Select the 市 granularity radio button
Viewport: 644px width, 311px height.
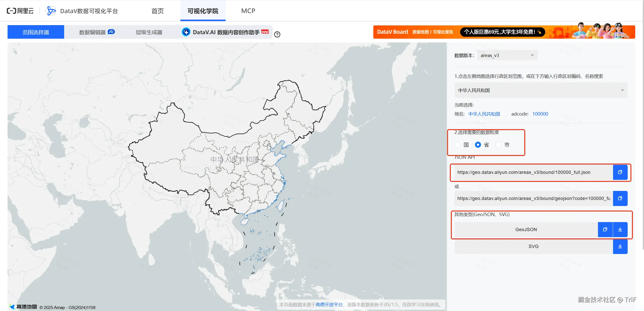(x=498, y=145)
